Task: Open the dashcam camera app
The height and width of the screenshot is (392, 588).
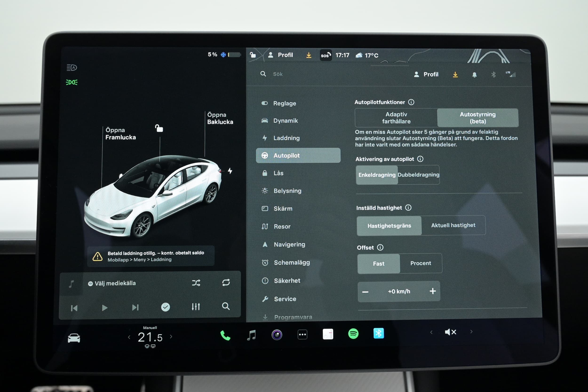Action: point(277,335)
